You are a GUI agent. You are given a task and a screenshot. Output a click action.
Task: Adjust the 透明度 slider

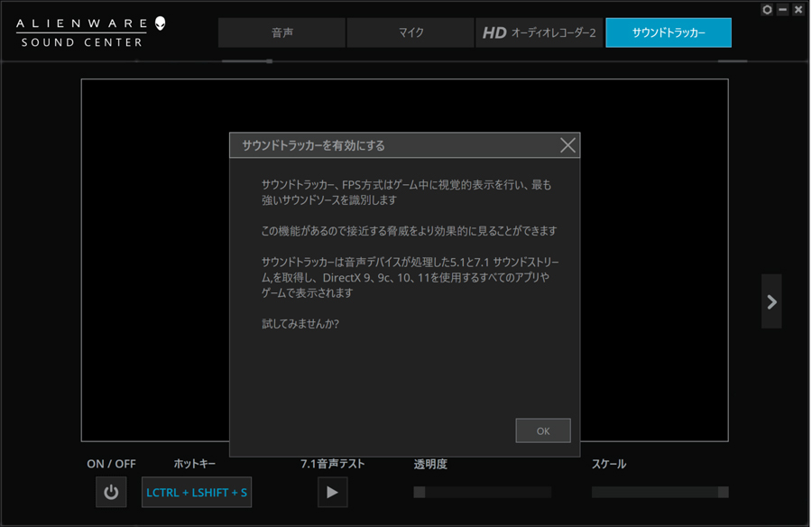pos(482,493)
